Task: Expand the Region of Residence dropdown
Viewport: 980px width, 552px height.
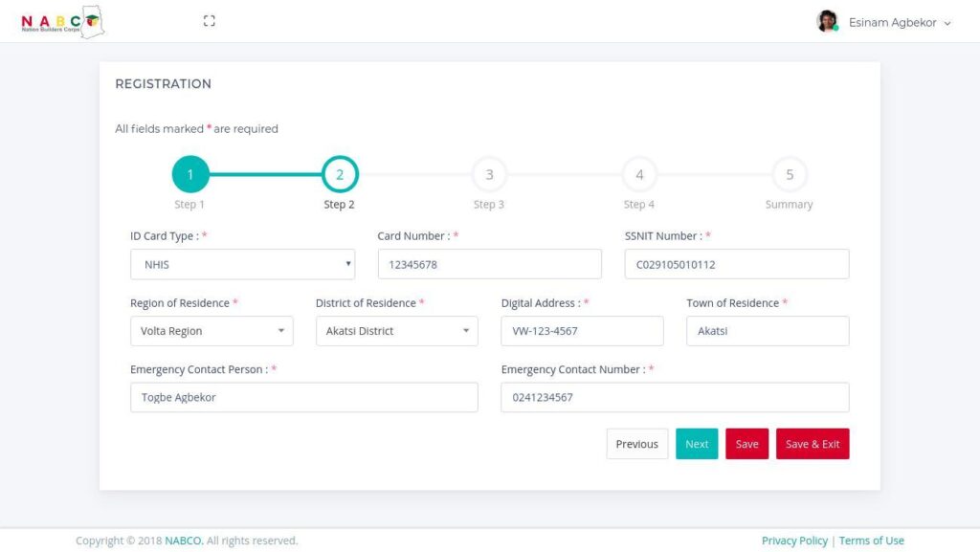Action: click(212, 331)
